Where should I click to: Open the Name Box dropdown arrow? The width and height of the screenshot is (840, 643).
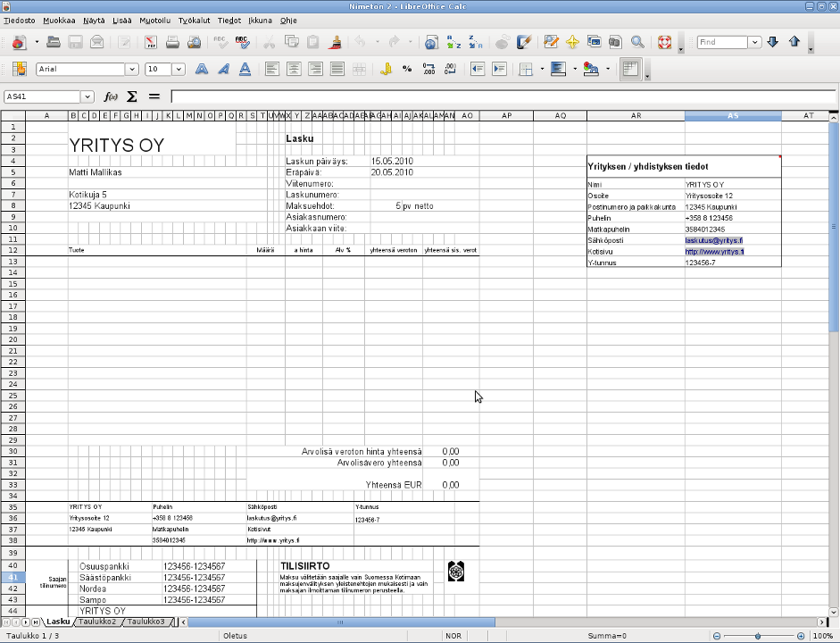pos(87,96)
